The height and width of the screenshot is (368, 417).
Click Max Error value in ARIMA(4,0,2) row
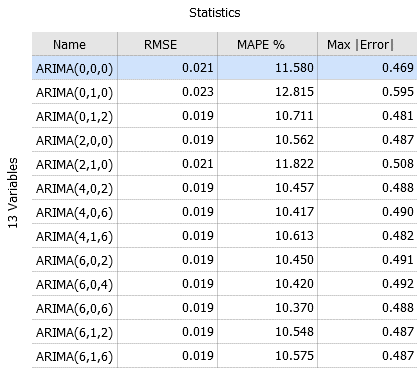coord(398,188)
